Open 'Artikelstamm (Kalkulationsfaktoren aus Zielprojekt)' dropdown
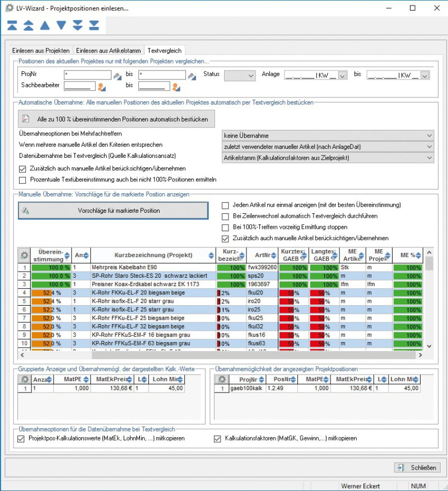The width and height of the screenshot is (448, 491). (x=328, y=158)
